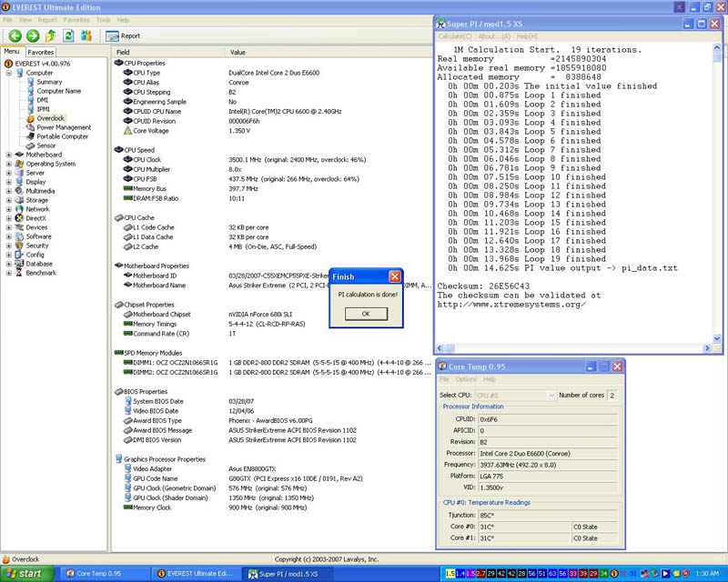Image resolution: width=728 pixels, height=582 pixels.
Task: Select the Config category in the tree
Action: pyautogui.click(x=35, y=255)
